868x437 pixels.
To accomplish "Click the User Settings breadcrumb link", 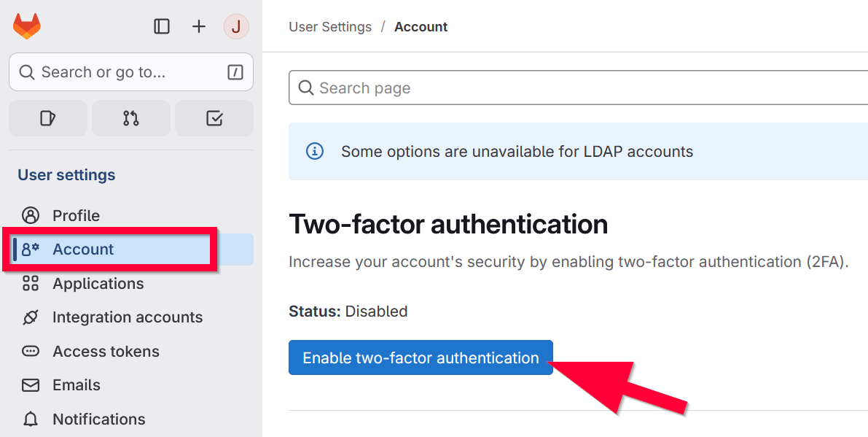I will click(330, 27).
